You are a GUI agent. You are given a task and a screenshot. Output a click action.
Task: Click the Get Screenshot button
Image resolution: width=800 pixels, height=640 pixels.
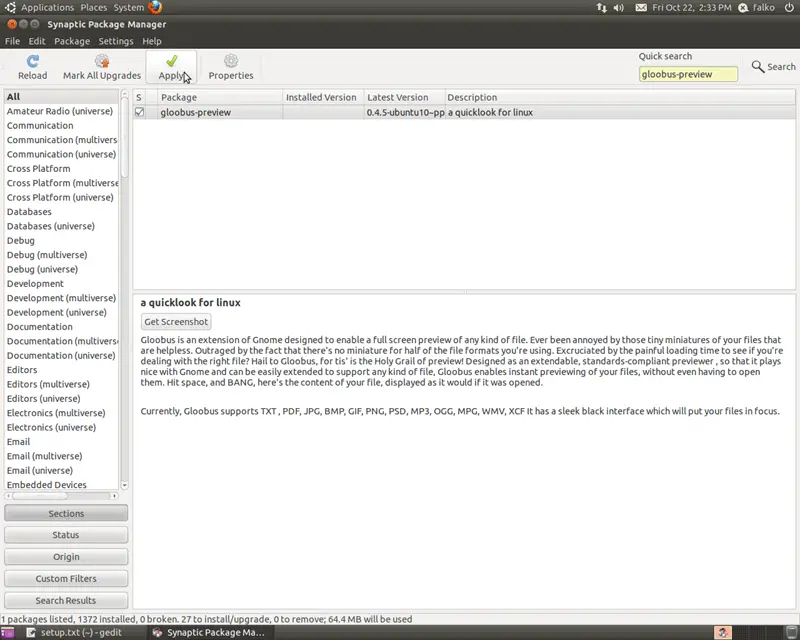tap(176, 322)
